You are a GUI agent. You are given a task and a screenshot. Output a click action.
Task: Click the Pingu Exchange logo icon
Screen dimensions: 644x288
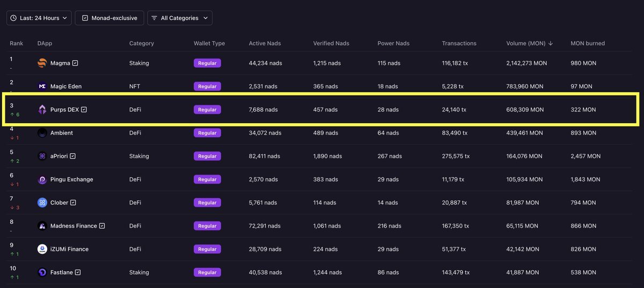[42, 179]
